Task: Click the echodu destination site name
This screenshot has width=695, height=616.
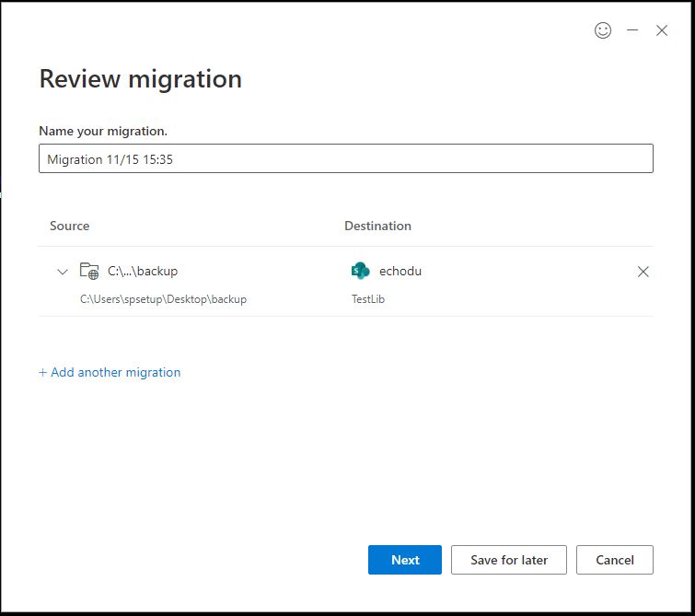Action: pos(400,271)
